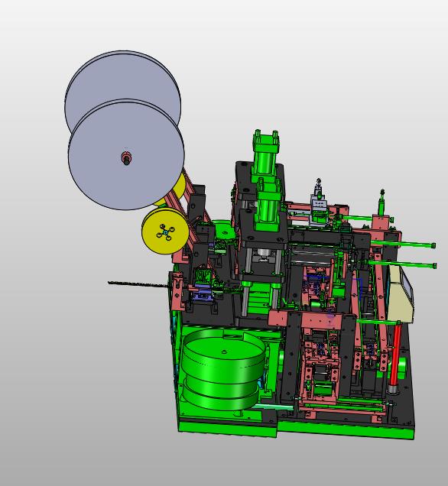
Task: Select the beige control panel box
Action: 400,293
